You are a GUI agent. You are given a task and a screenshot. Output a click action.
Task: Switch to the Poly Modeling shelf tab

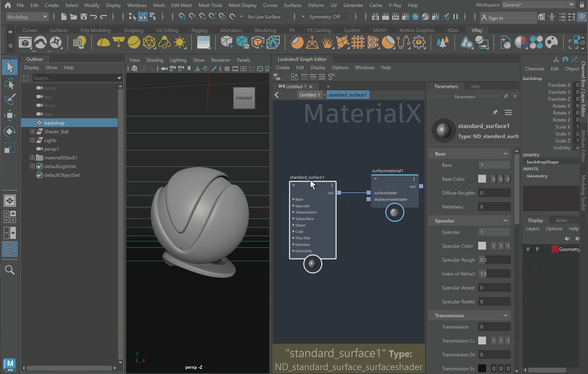[95, 30]
